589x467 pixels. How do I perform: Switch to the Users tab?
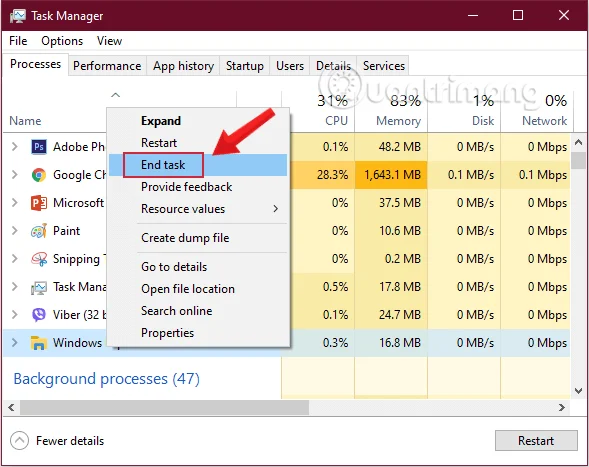(290, 66)
